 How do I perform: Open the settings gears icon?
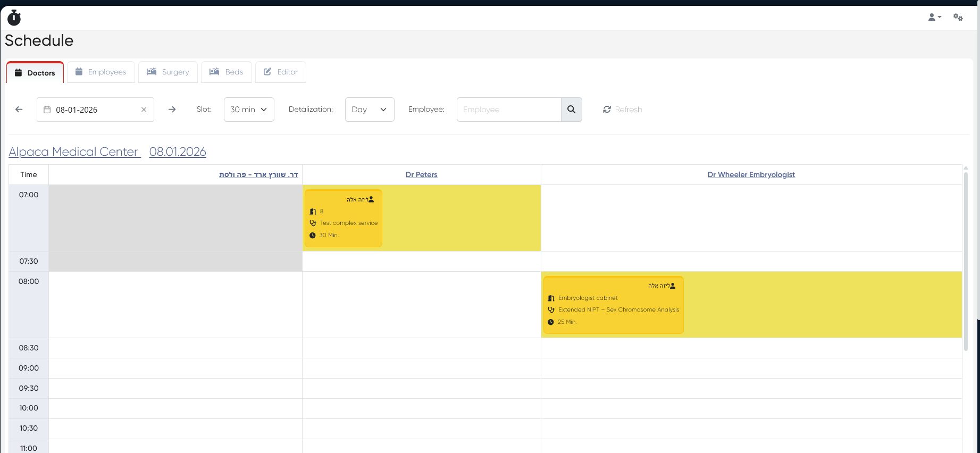click(x=958, y=18)
